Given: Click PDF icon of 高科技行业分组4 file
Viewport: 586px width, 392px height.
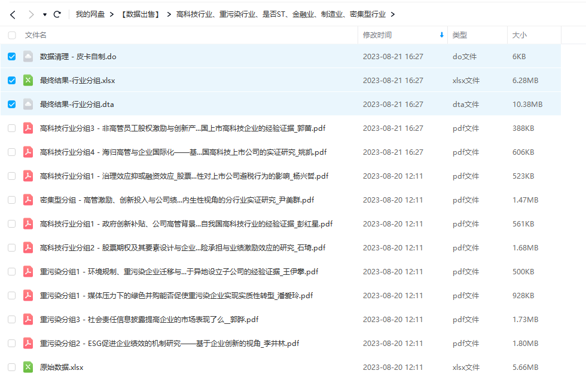Looking at the screenshot, I should point(28,152).
